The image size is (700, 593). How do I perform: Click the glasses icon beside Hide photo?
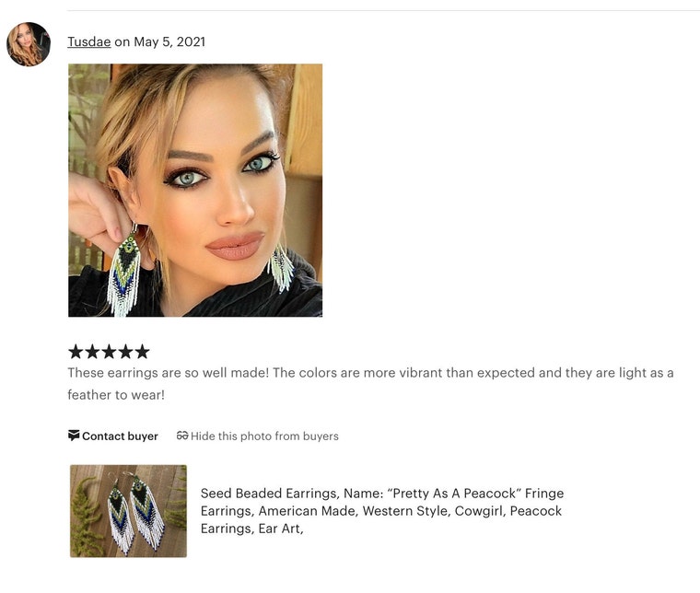182,436
